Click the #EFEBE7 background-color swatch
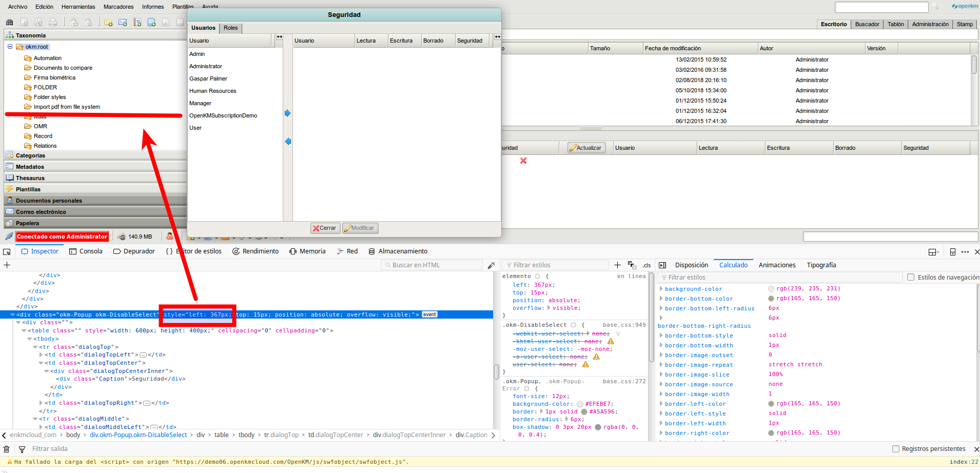 tap(580, 404)
